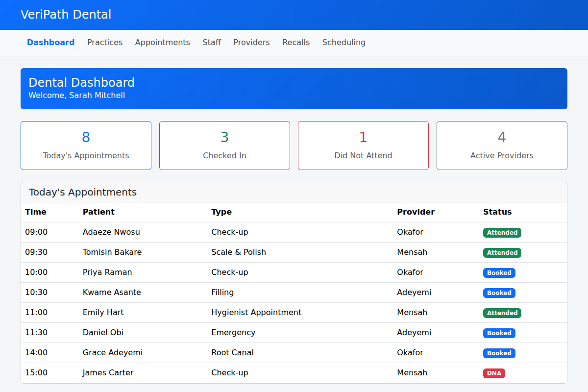588x392 pixels.
Task: Go to the Practices tab
Action: pyautogui.click(x=105, y=43)
